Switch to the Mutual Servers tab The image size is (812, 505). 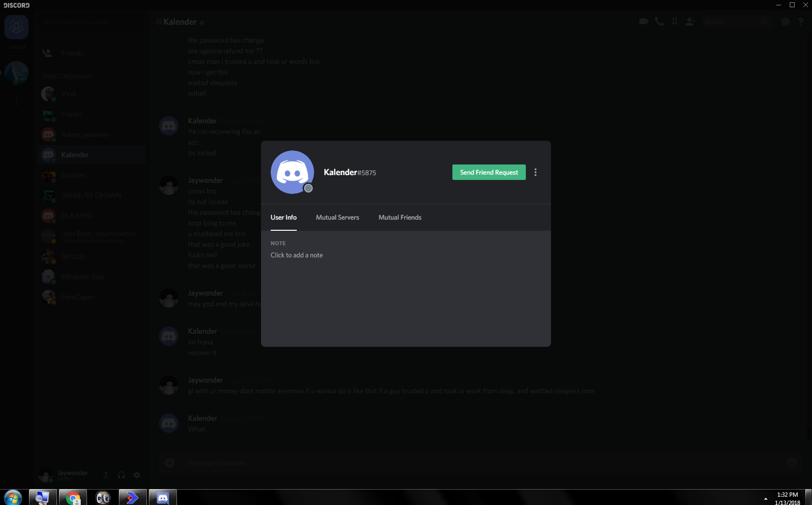[337, 217]
